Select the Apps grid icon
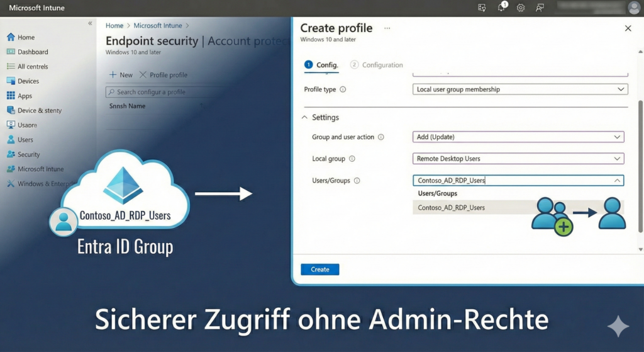Screen dimensions: 644x352 (11, 96)
